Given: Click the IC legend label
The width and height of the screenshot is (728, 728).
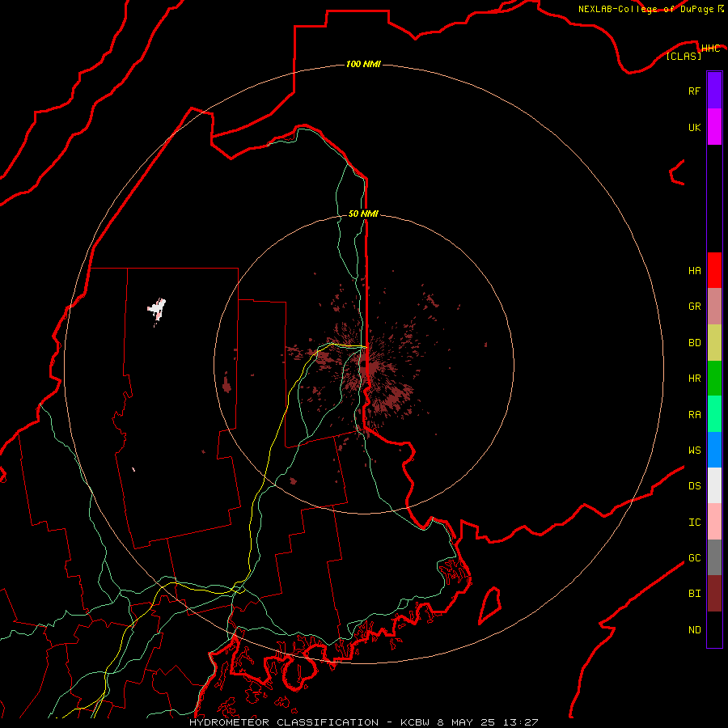Looking at the screenshot, I should click(x=694, y=523).
